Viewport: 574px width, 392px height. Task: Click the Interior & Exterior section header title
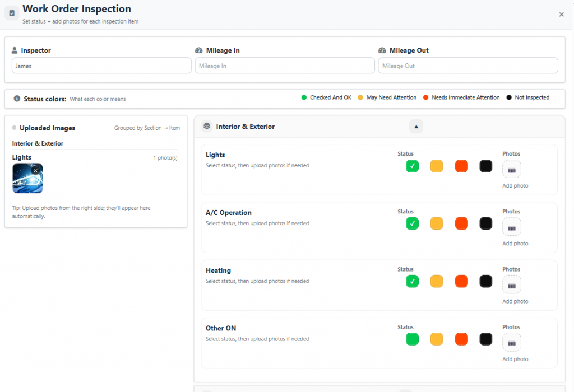coord(246,127)
